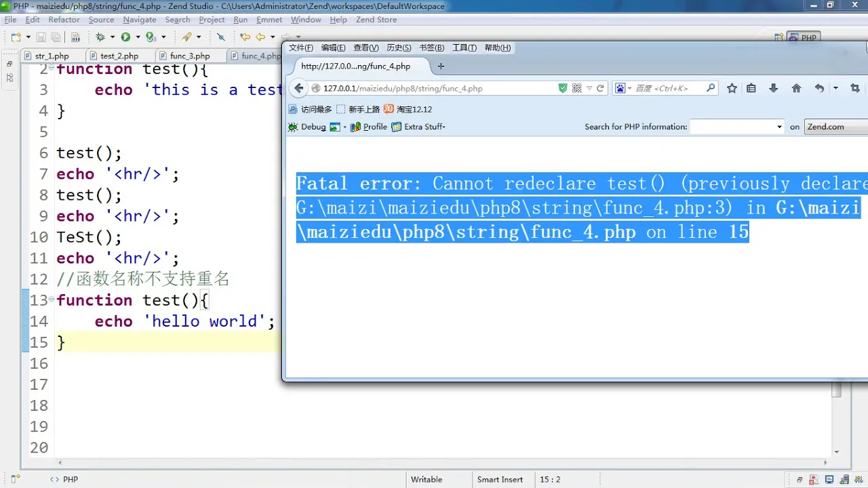Open the Extra Stuff dropdown
868x488 pixels.
(418, 127)
